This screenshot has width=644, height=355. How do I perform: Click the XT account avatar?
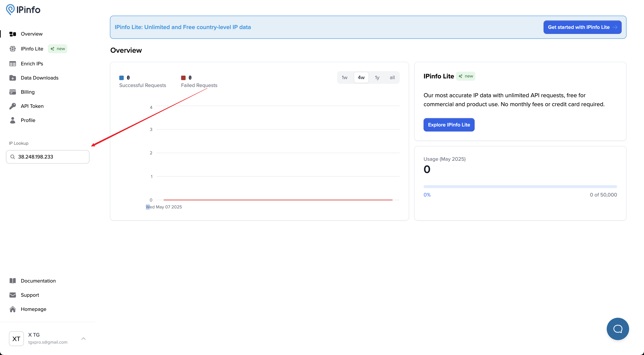click(16, 338)
